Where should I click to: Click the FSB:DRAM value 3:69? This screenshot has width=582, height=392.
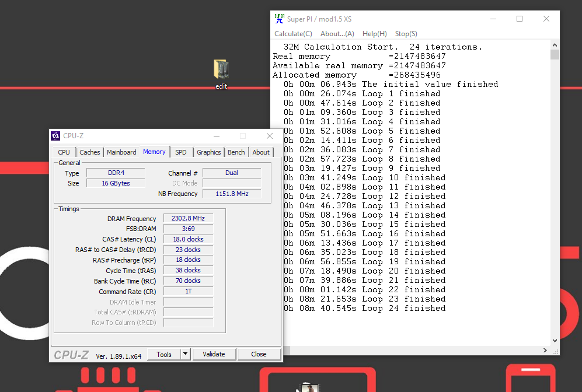[x=188, y=229]
